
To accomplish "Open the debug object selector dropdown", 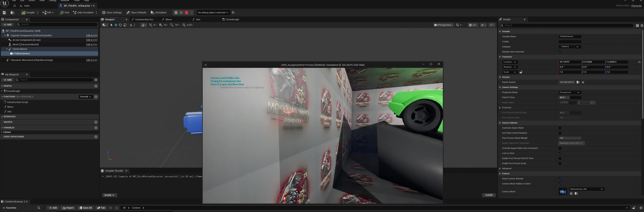I will point(213,13).
